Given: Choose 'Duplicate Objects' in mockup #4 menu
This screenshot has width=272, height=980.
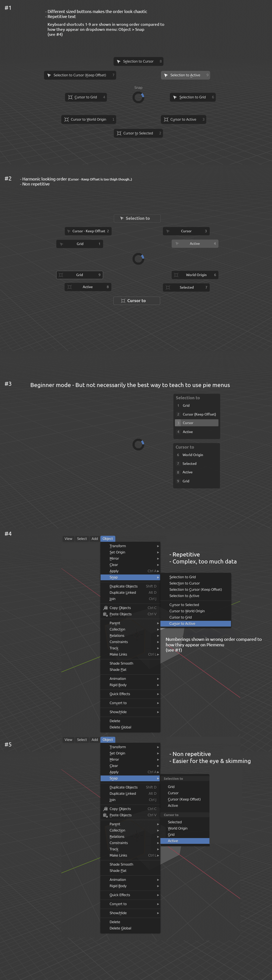Looking at the screenshot, I should (130, 586).
